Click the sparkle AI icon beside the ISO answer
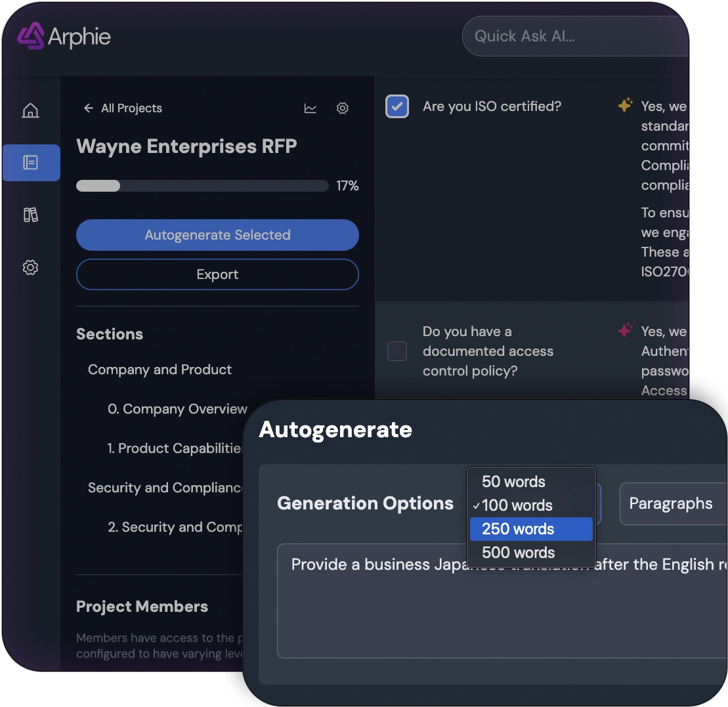This screenshot has height=707, width=728. [x=625, y=104]
